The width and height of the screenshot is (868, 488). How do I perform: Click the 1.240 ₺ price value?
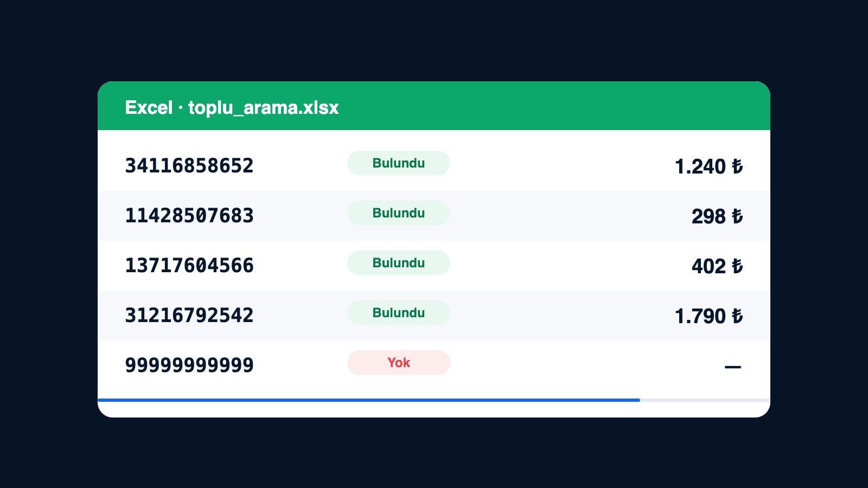(709, 166)
